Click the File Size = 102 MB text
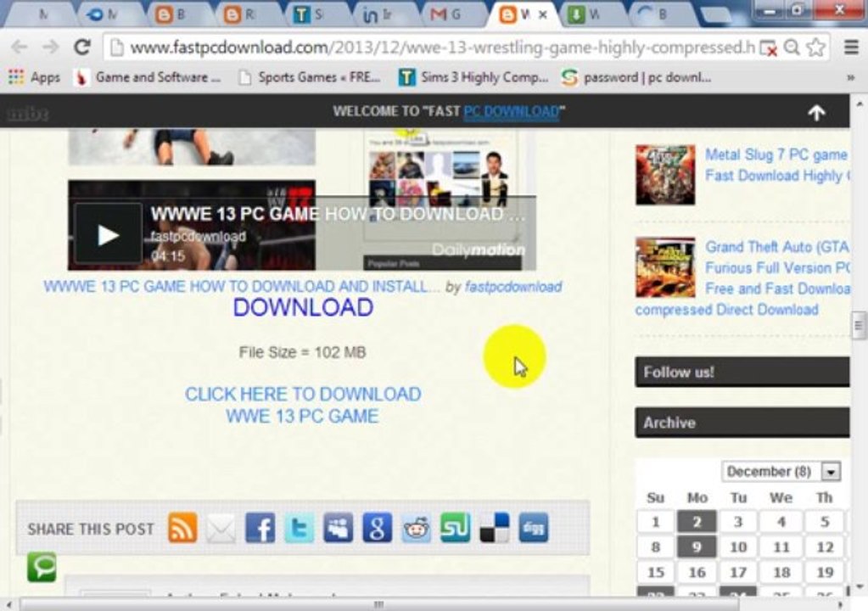Viewport: 868px width, 611px height. [302, 352]
